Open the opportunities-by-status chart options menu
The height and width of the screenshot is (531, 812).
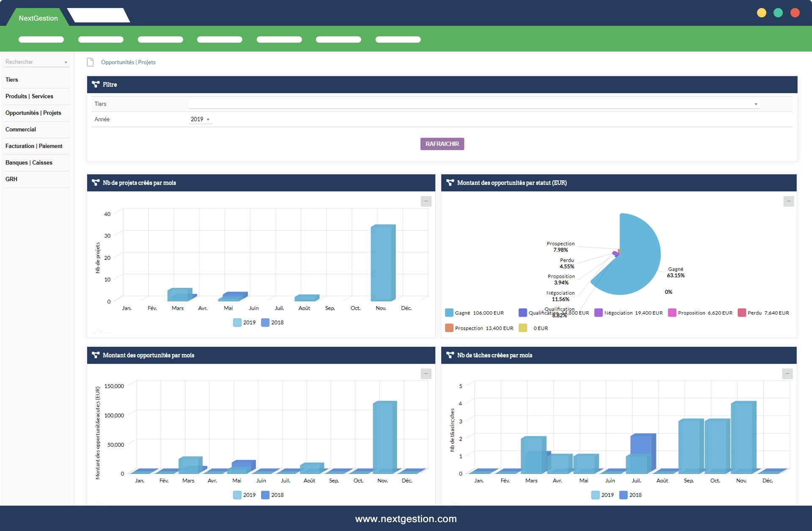[788, 201]
